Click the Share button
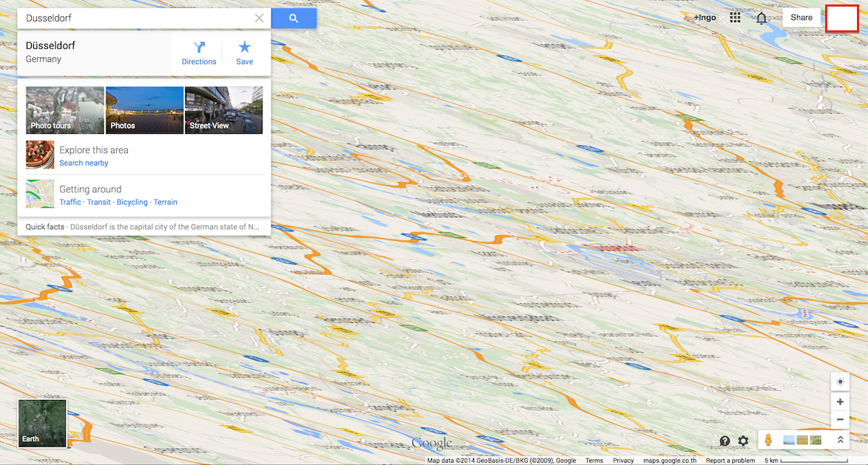This screenshot has height=465, width=868. pyautogui.click(x=801, y=18)
